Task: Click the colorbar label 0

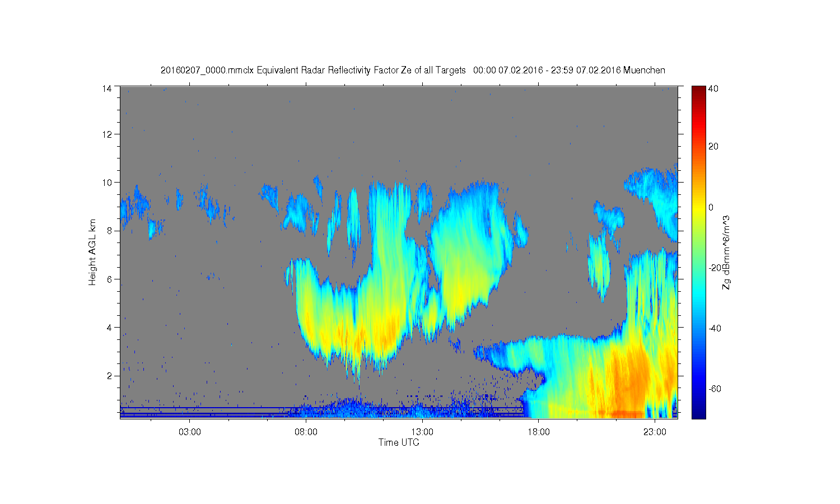Action: pyautogui.click(x=711, y=207)
